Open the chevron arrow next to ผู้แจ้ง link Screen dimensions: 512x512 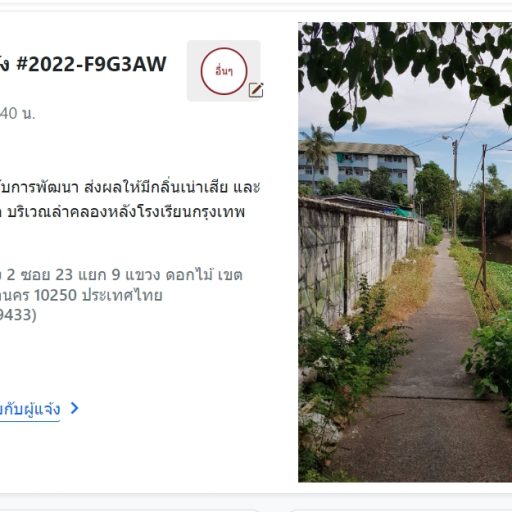[x=75, y=408]
